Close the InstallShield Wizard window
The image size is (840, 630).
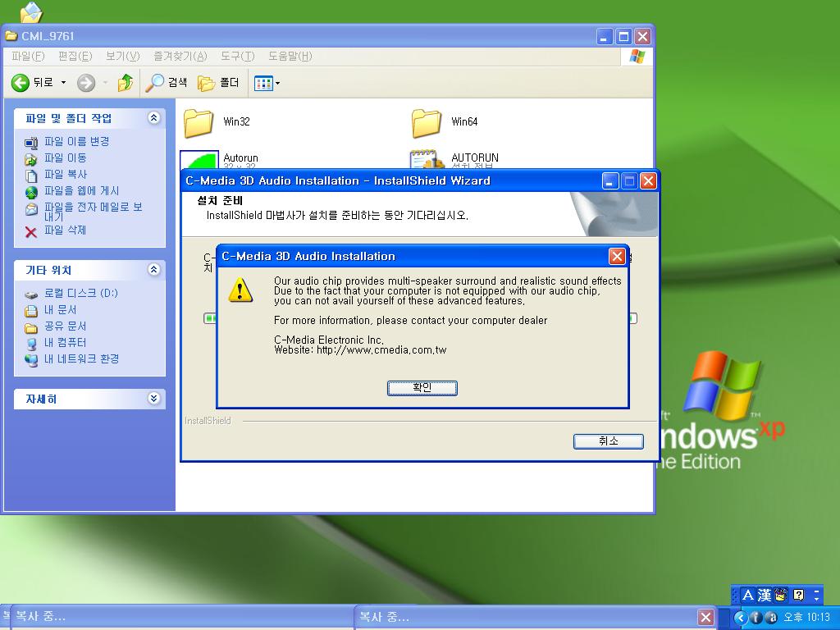[x=648, y=181]
